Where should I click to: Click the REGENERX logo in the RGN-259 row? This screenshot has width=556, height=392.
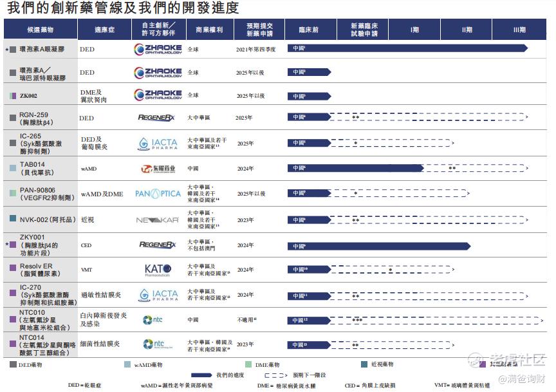pos(156,117)
